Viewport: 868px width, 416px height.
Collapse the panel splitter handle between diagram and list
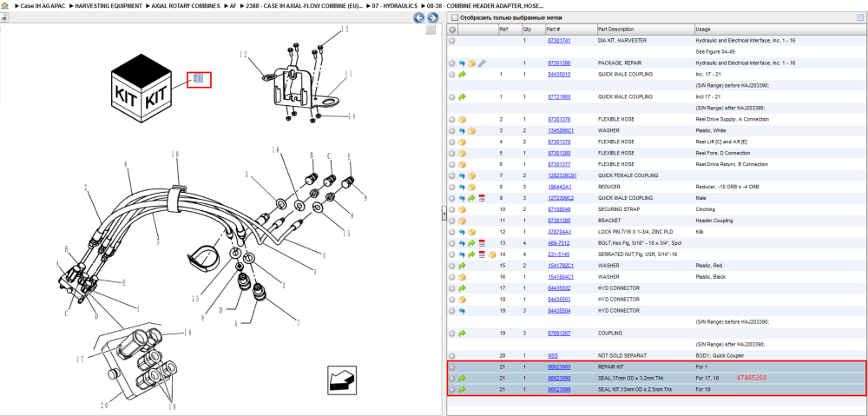tap(444, 214)
